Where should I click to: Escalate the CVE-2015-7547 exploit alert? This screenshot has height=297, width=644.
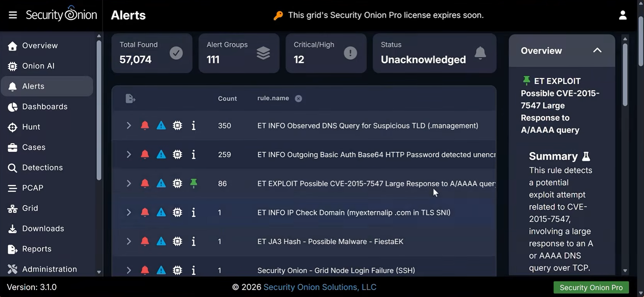(161, 184)
